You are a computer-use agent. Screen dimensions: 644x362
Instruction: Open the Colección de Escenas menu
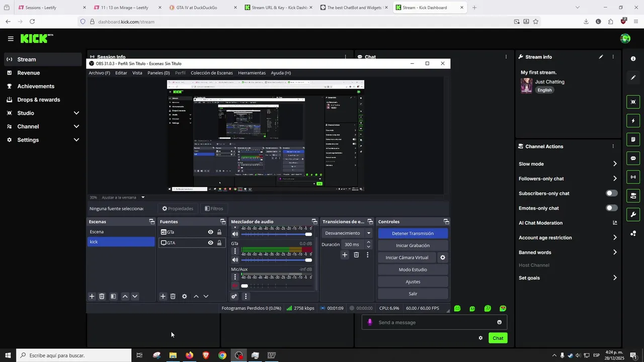212,73
